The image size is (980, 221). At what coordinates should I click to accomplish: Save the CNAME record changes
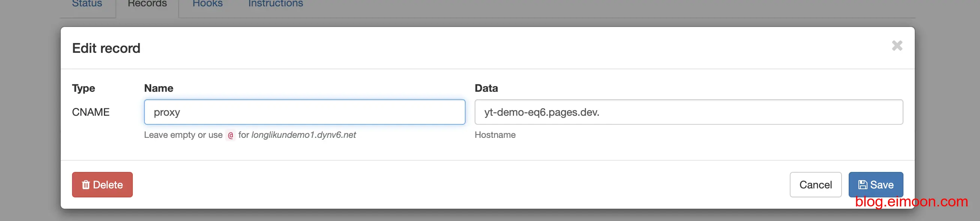click(x=875, y=185)
